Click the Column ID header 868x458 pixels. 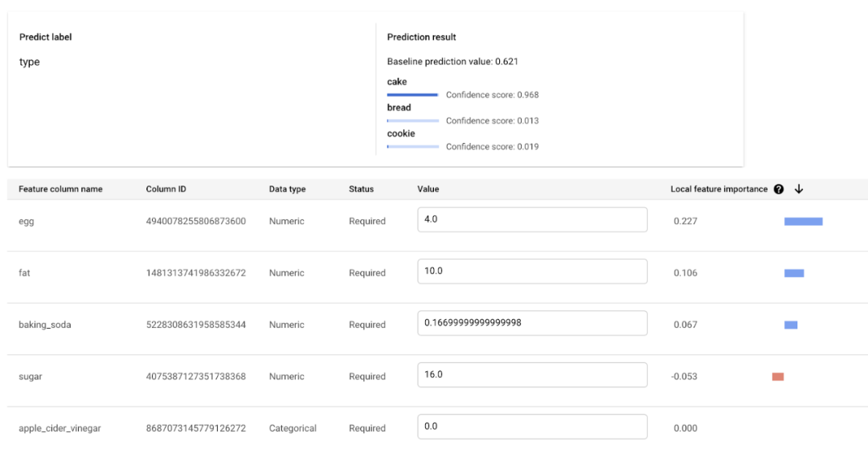[166, 190]
